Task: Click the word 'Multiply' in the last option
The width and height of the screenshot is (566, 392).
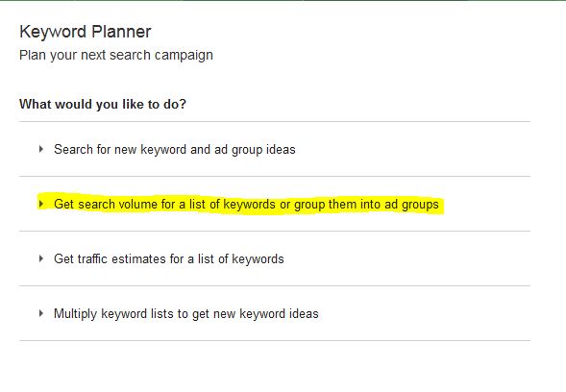Action: [x=76, y=313]
